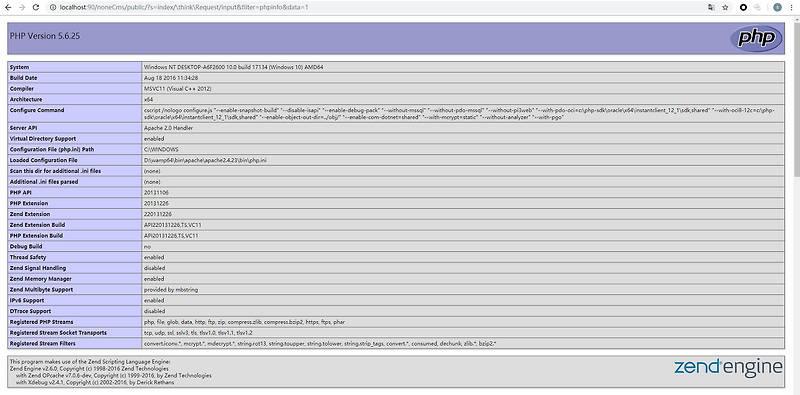Select the IPv6 Support label

(26, 300)
